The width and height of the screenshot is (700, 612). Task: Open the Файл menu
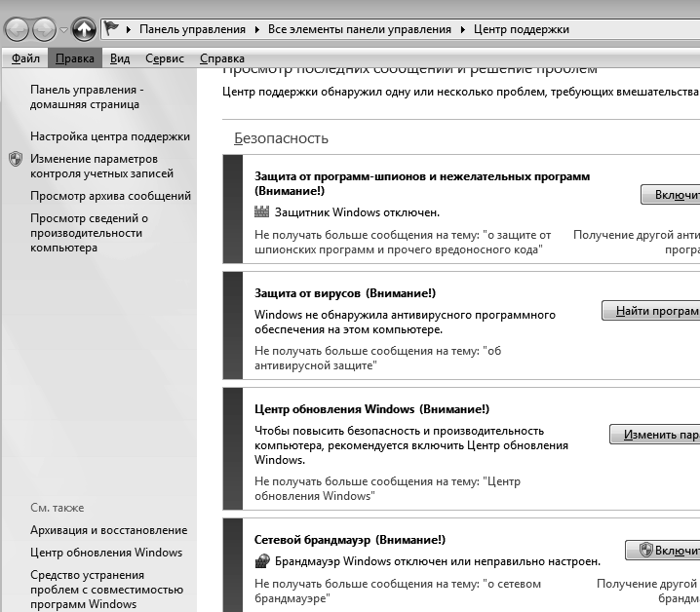point(25,58)
